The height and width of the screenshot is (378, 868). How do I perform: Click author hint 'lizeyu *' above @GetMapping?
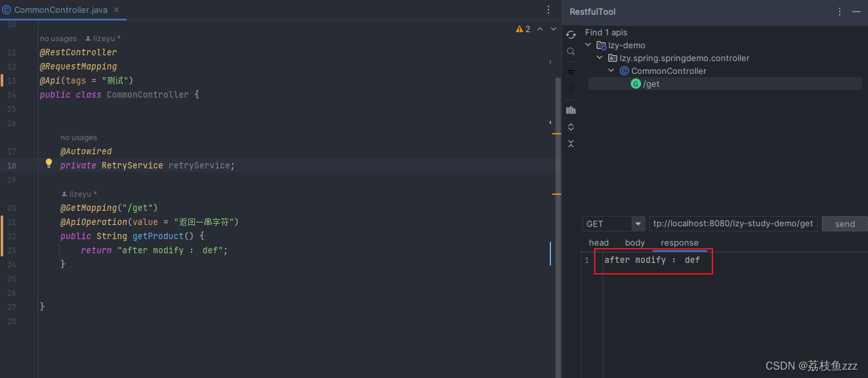(78, 194)
